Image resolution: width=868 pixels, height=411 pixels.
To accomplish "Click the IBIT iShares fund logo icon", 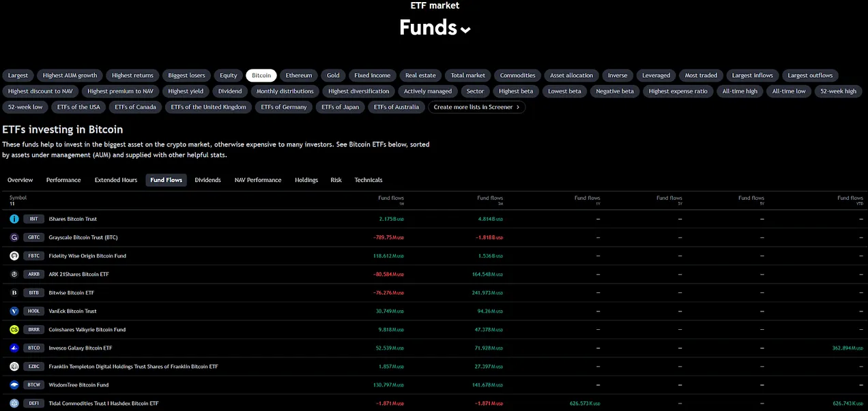I will click(14, 219).
